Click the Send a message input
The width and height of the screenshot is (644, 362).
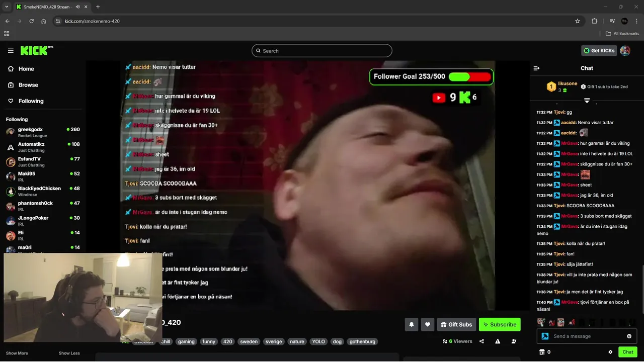pos(587,336)
